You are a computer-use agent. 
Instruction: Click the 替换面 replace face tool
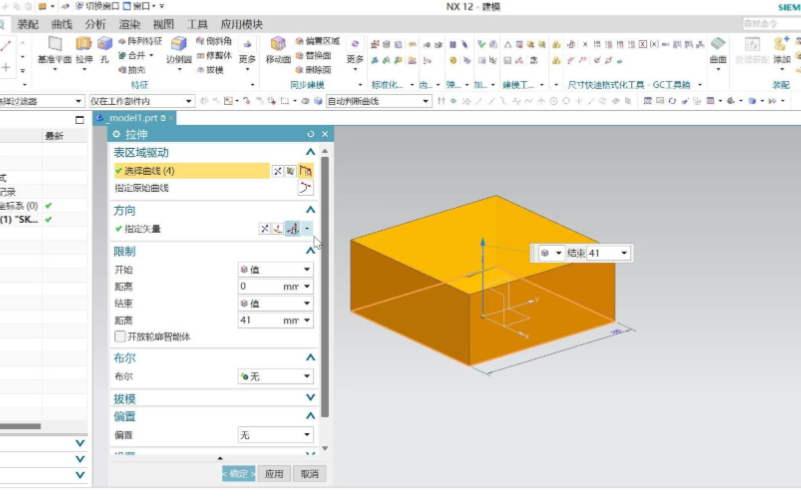[x=313, y=55]
